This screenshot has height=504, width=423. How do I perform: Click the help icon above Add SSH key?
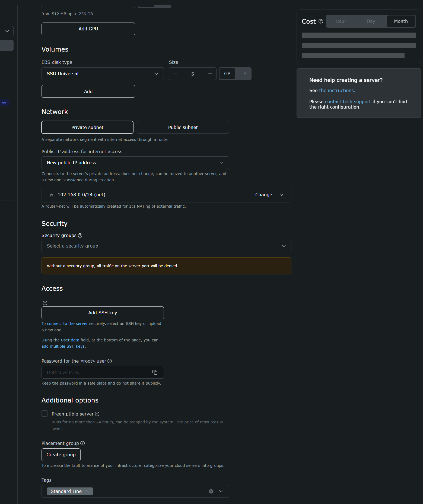point(45,303)
